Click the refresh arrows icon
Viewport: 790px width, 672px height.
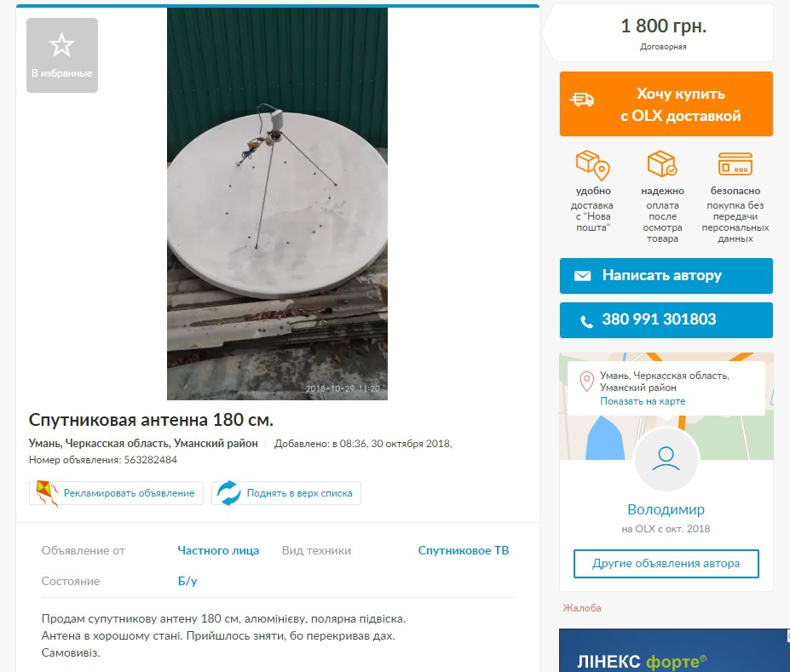pos(229,493)
